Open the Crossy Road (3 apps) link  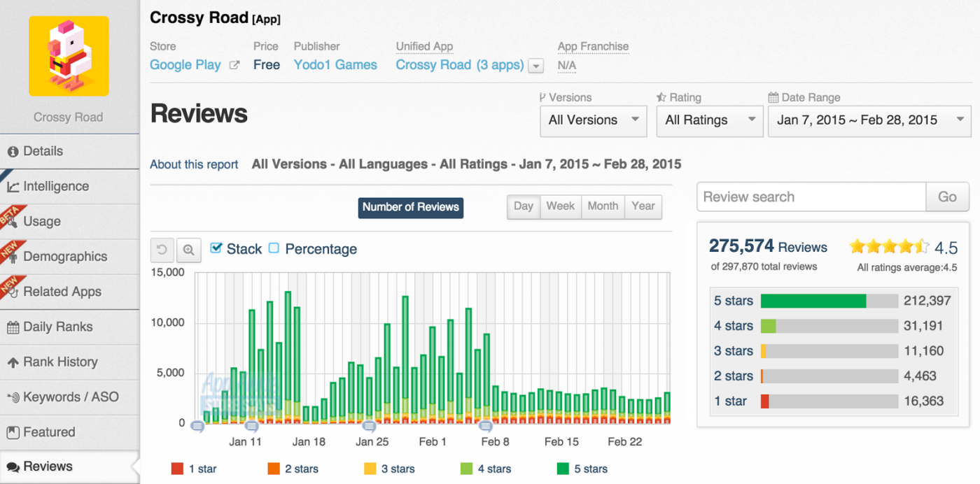pos(460,65)
